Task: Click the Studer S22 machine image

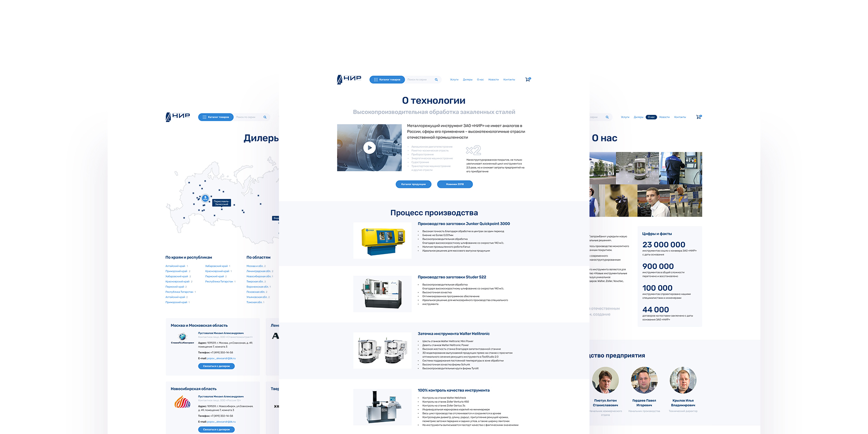Action: tap(382, 294)
